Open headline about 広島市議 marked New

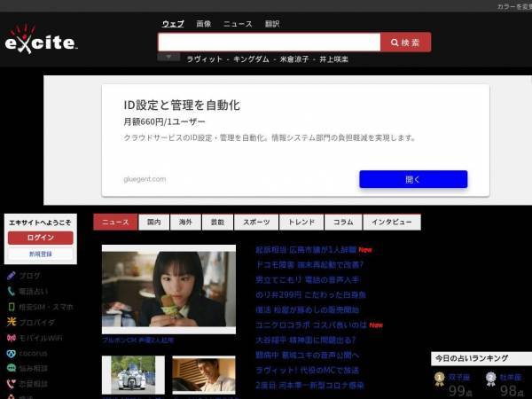pyautogui.click(x=306, y=250)
